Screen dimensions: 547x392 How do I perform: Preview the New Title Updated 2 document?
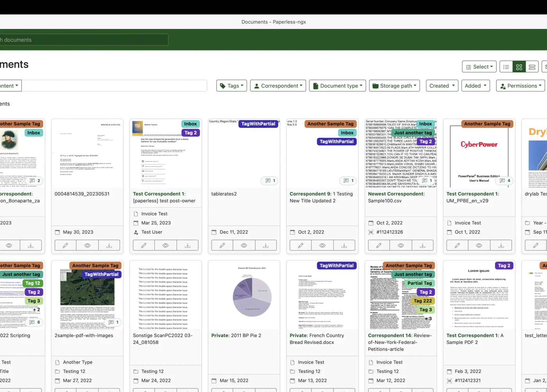click(x=322, y=245)
